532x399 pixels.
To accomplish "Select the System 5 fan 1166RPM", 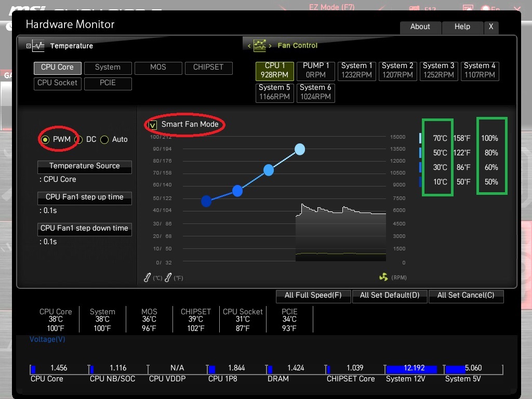I will point(274,92).
